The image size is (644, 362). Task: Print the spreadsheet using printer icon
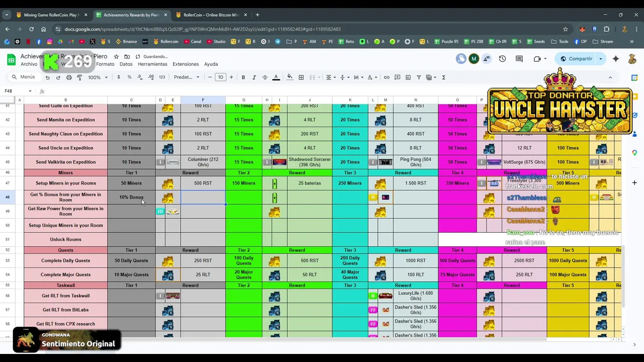(69, 77)
